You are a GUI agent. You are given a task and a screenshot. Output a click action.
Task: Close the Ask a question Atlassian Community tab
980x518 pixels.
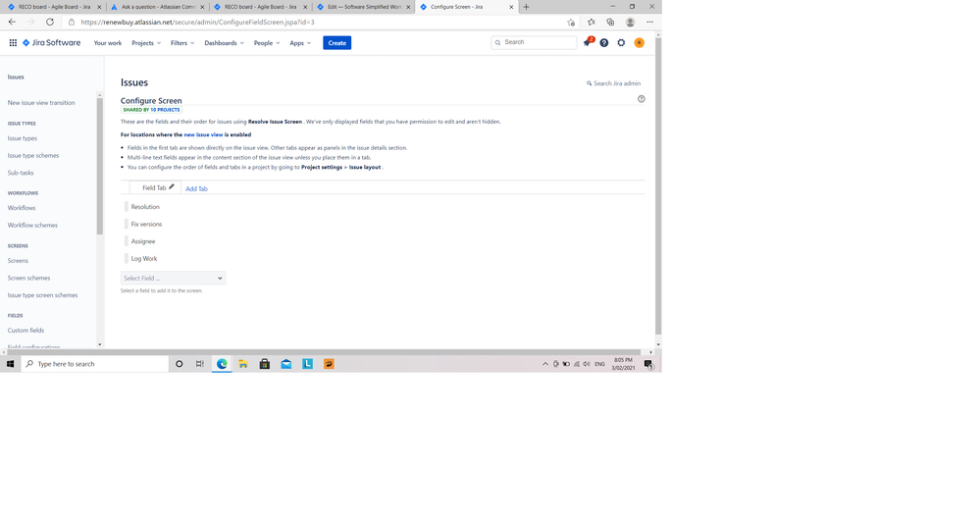202,7
